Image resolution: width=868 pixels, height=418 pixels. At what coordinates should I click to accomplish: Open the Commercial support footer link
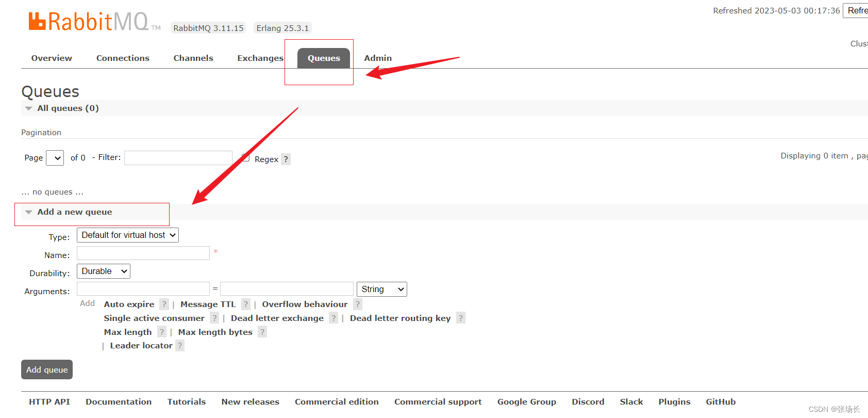[x=438, y=402]
